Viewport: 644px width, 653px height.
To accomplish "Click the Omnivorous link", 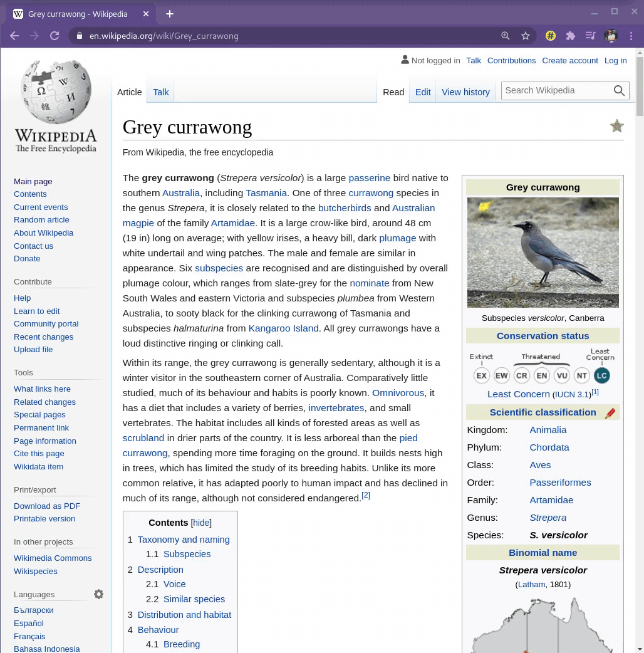I will (x=398, y=393).
